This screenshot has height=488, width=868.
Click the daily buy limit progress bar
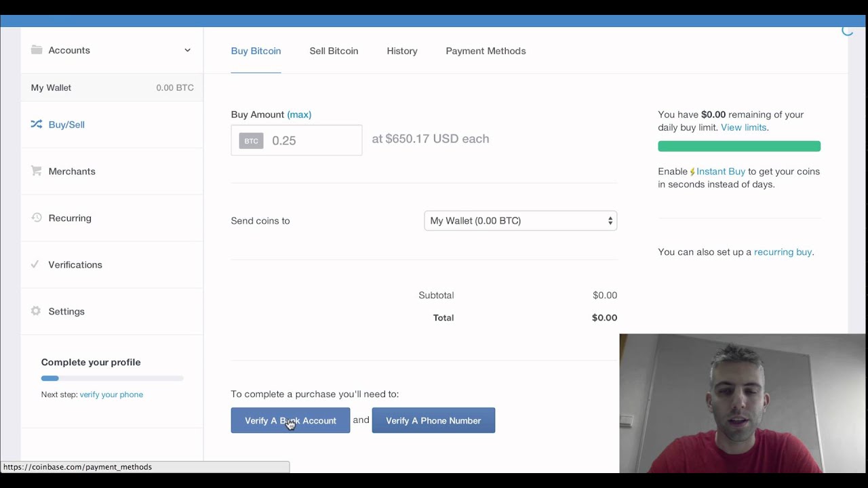tap(739, 146)
